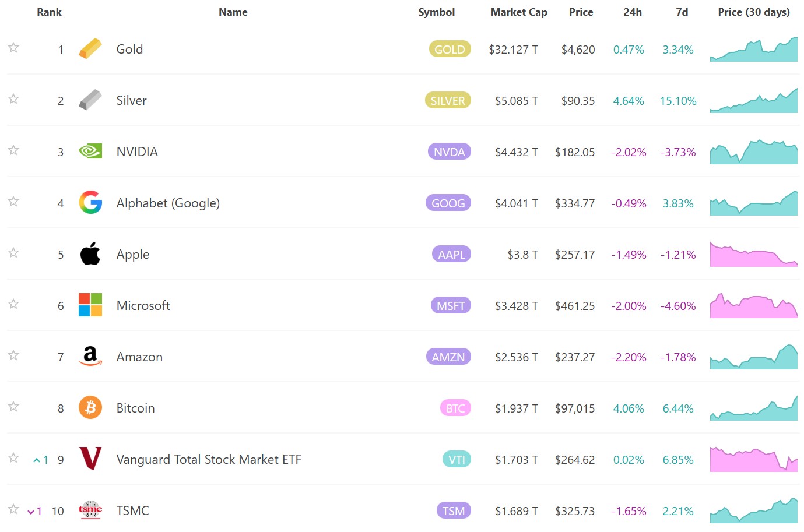Click the Vanguard V logo

click(x=90, y=459)
